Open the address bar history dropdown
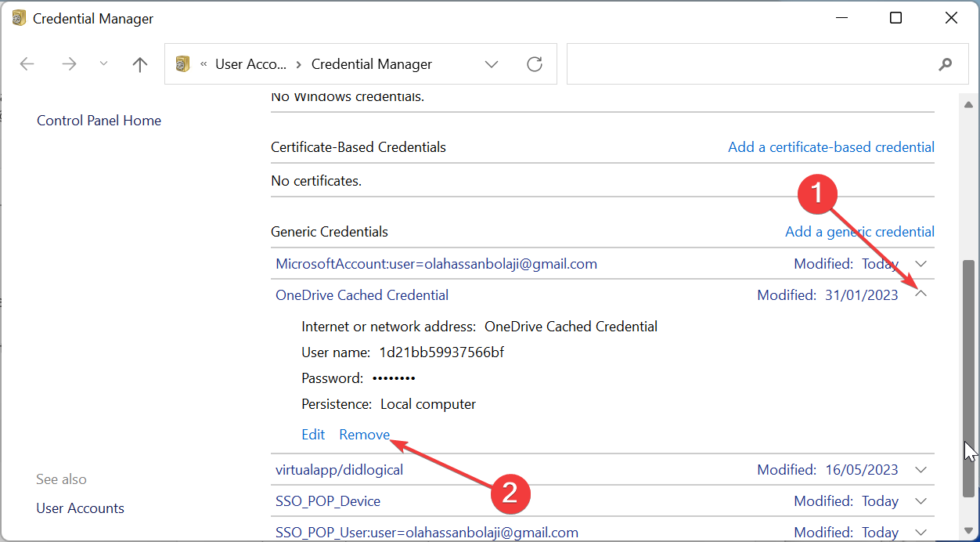The image size is (980, 542). click(492, 64)
